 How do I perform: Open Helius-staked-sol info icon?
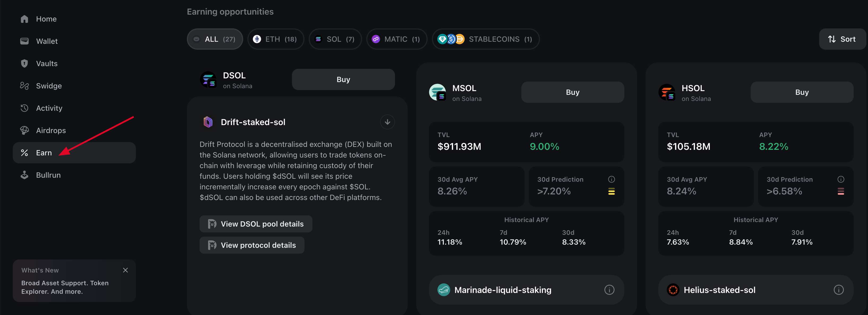[x=838, y=290]
